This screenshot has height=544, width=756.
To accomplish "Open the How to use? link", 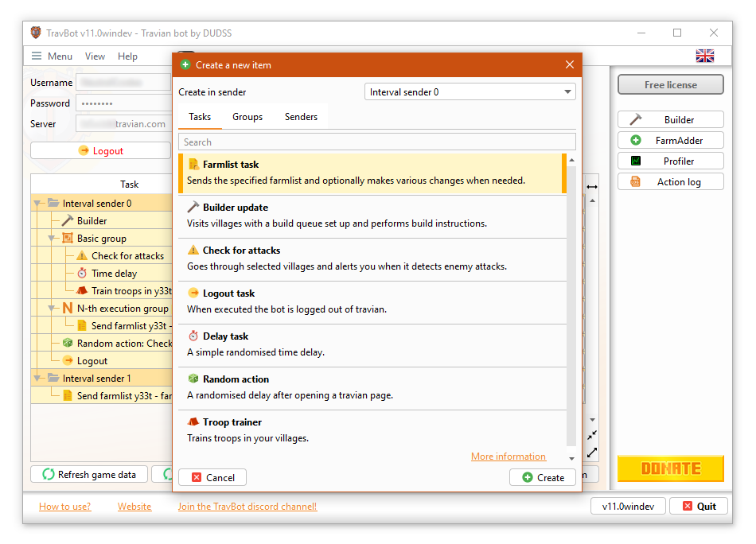I will (64, 507).
